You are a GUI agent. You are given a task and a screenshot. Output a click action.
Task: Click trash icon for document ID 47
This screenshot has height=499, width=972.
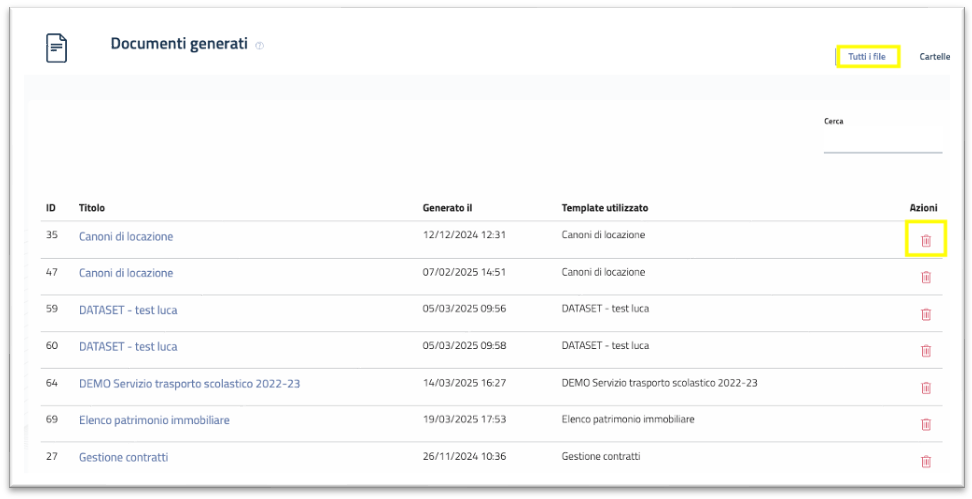click(925, 277)
